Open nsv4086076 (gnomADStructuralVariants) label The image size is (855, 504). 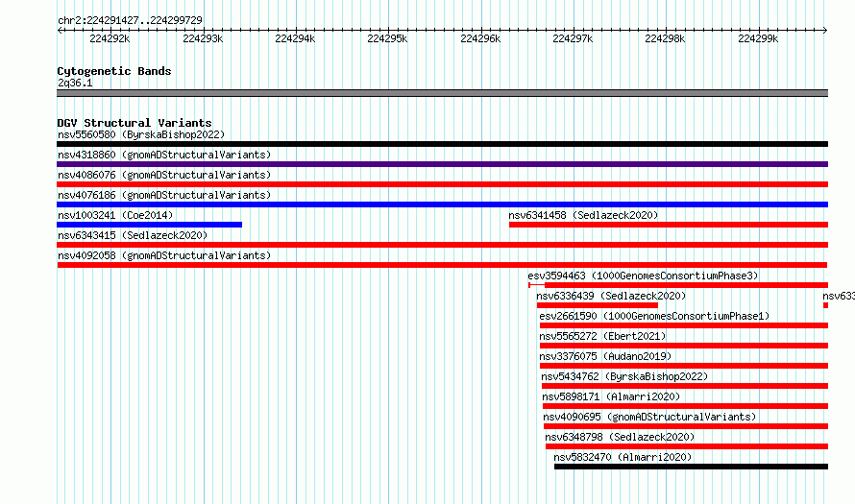[164, 175]
